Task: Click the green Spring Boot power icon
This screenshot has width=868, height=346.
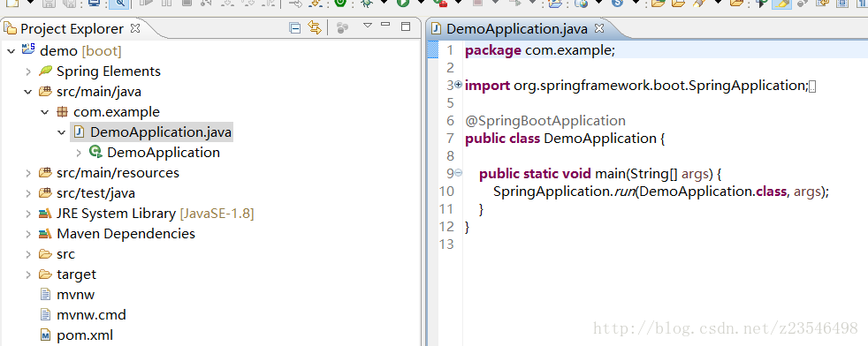Action: point(340,4)
